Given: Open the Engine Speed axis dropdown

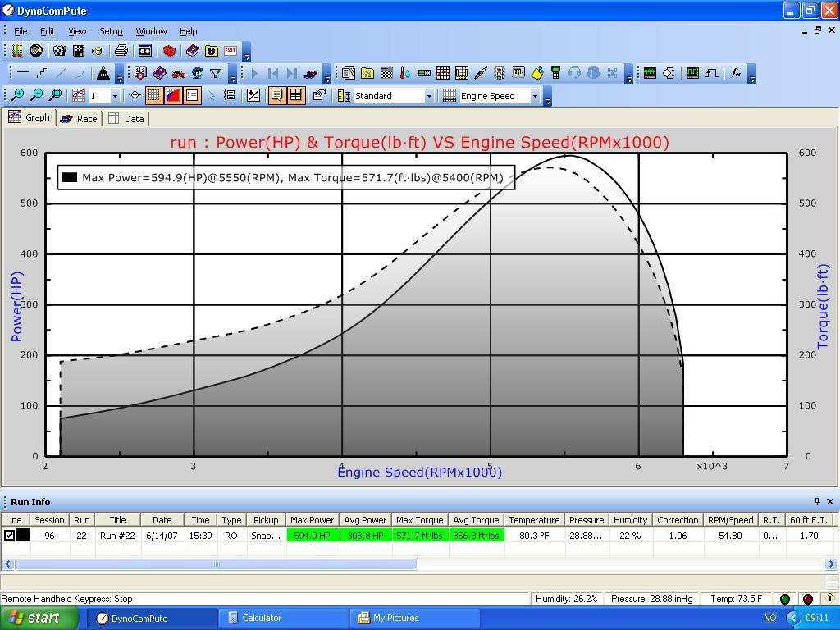Looking at the screenshot, I should [535, 96].
